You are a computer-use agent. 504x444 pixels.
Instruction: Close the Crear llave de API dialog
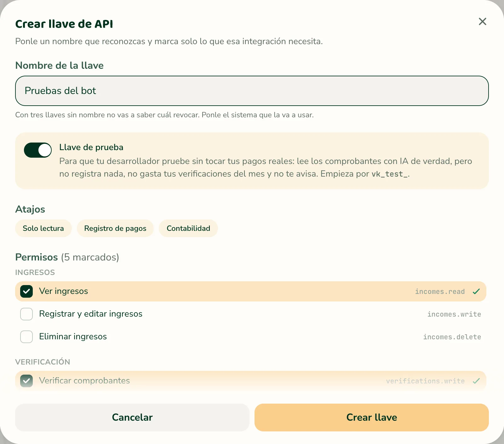[x=482, y=21]
